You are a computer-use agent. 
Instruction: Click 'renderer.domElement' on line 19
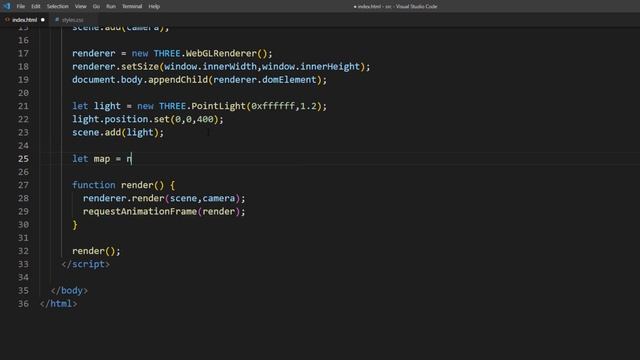pyautogui.click(x=265, y=80)
